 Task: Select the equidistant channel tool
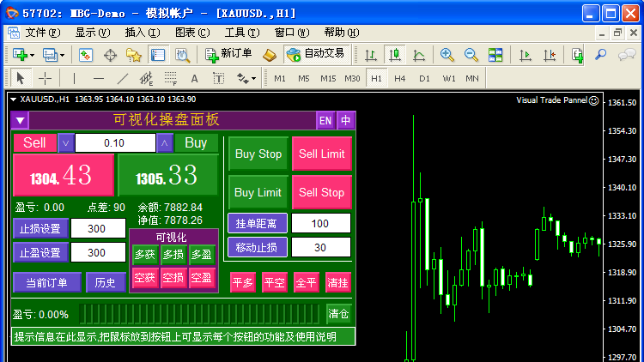point(146,78)
